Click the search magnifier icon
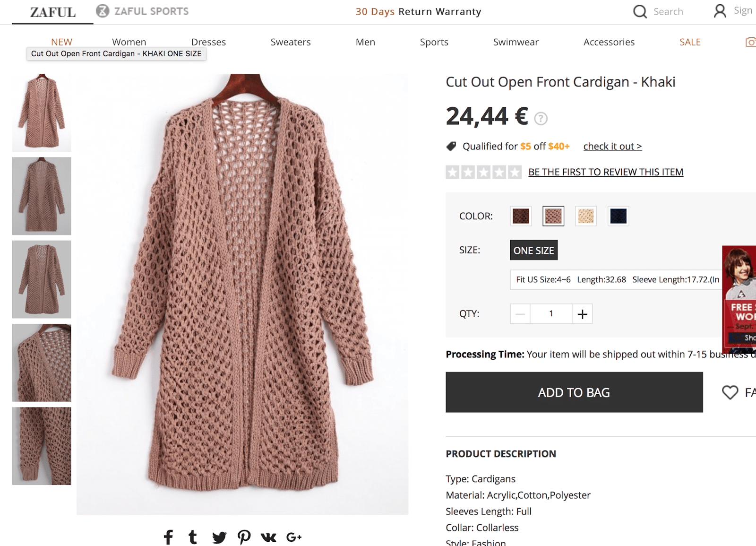This screenshot has height=546, width=756. pyautogui.click(x=640, y=11)
